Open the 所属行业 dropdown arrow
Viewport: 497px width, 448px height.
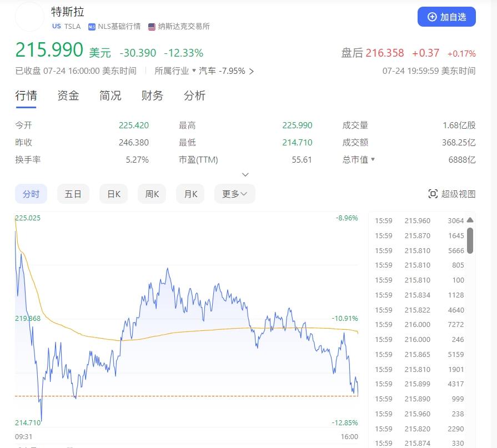coord(194,71)
